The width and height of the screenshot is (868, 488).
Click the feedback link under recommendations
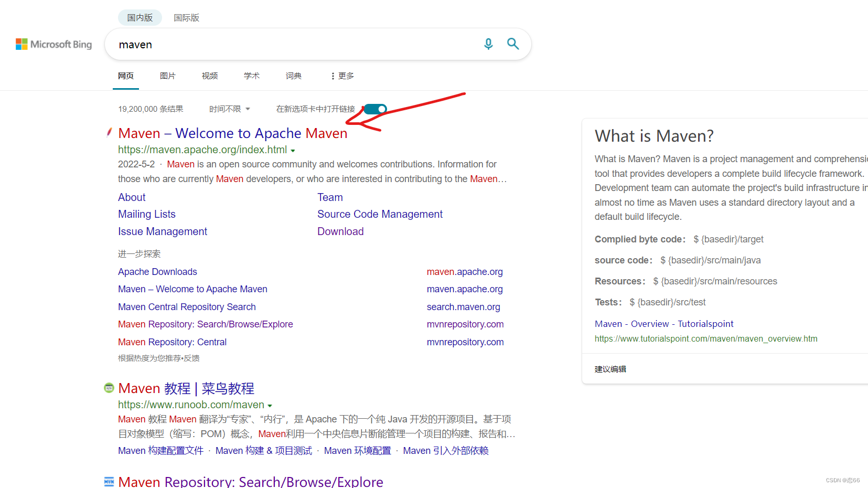191,358
